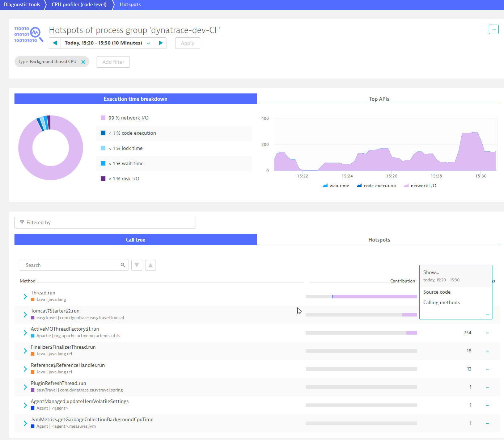Click the call tree Search field
504x440 pixels.
[74, 265]
